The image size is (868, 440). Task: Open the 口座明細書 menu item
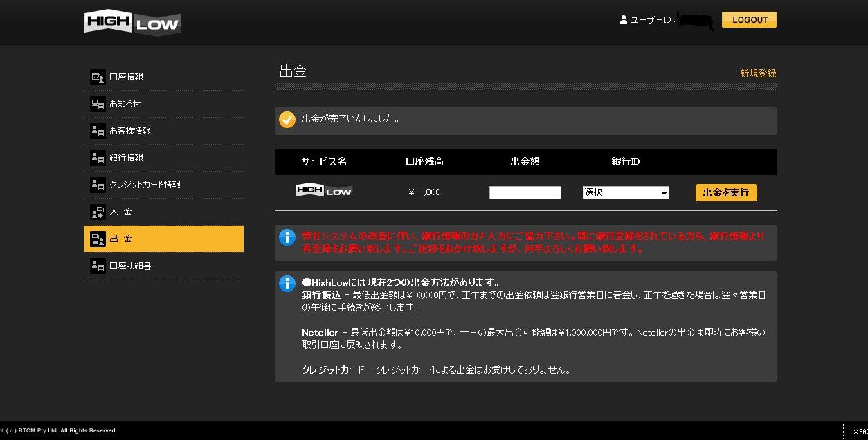[164, 266]
